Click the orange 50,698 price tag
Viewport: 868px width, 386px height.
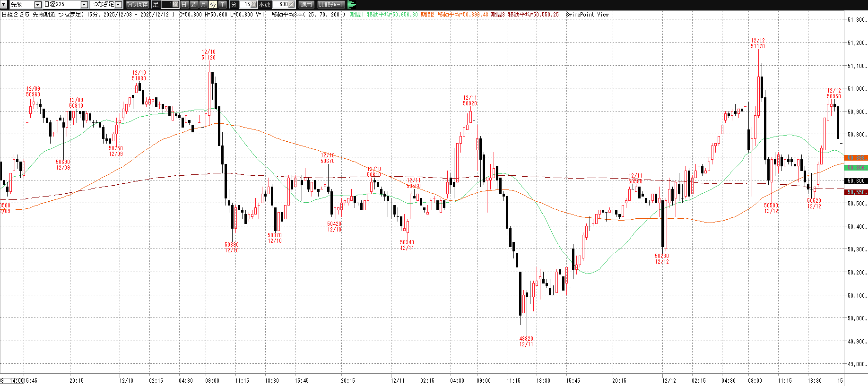point(855,158)
